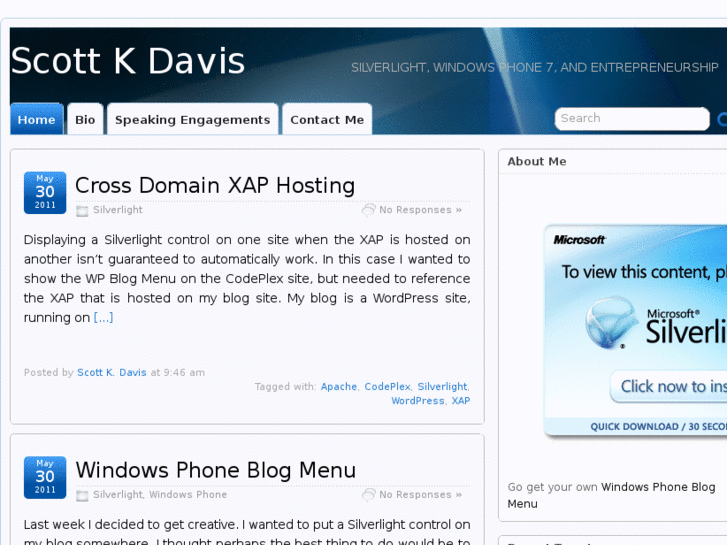Click the Microsoft logo in Silverlight banner
The image size is (727, 545).
[x=579, y=240]
